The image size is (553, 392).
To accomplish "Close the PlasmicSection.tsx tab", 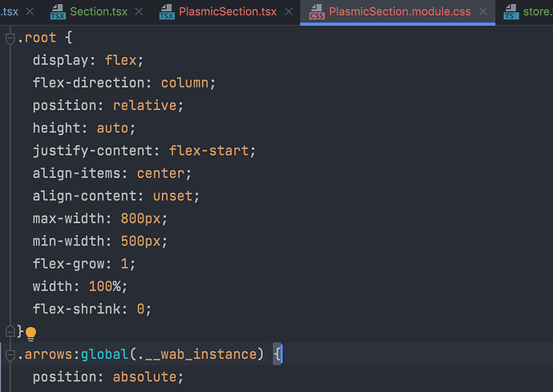I will [x=288, y=13].
